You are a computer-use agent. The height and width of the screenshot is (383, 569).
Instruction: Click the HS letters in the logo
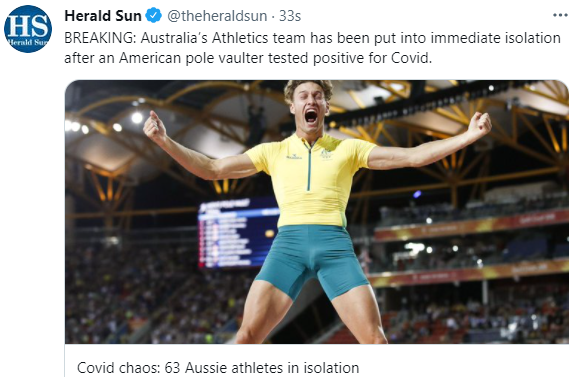point(28,26)
